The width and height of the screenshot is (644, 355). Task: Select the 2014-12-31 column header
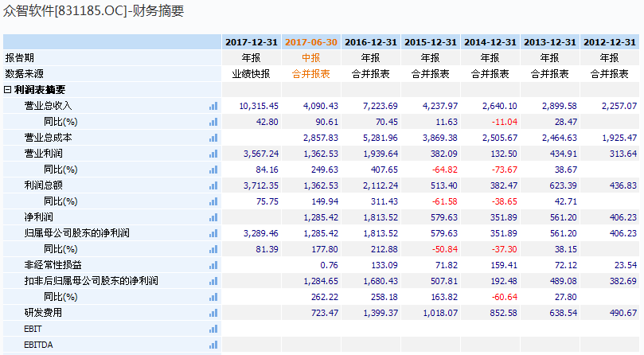coord(490,42)
